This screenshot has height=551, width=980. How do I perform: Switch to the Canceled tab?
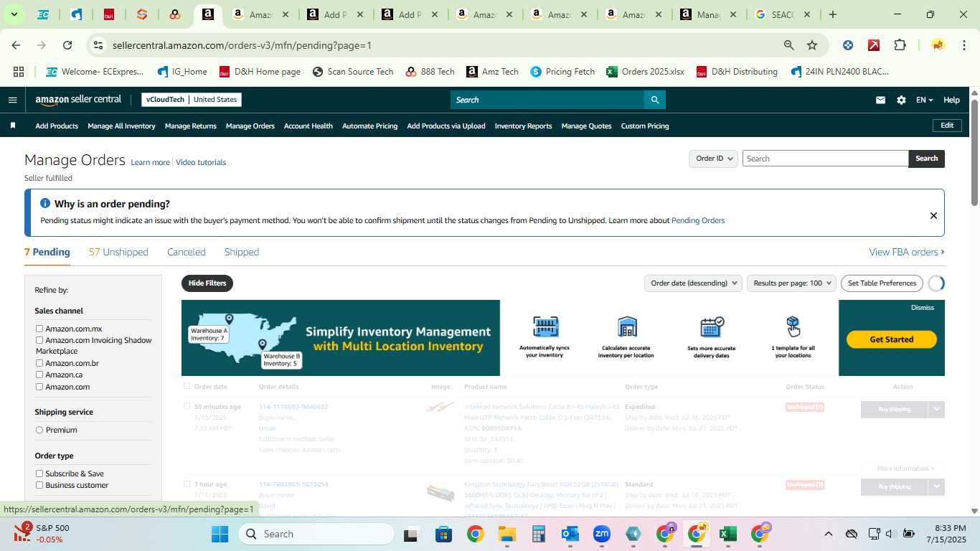(x=187, y=252)
